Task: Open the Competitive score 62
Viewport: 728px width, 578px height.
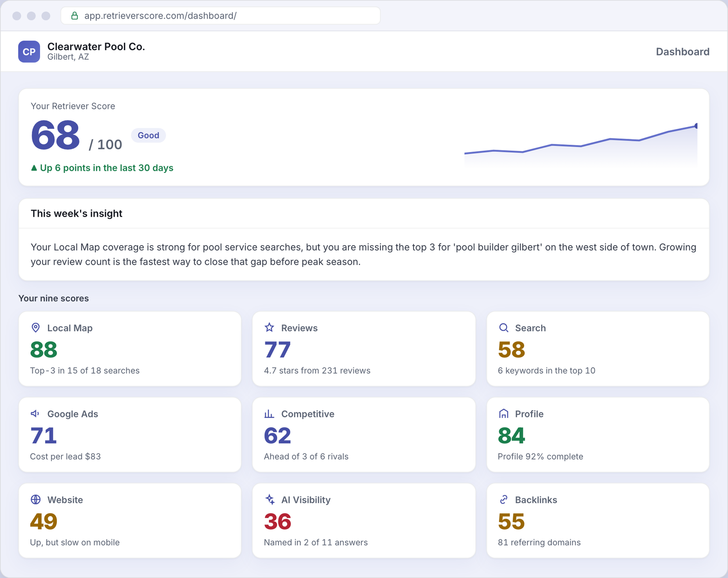Action: coord(278,436)
